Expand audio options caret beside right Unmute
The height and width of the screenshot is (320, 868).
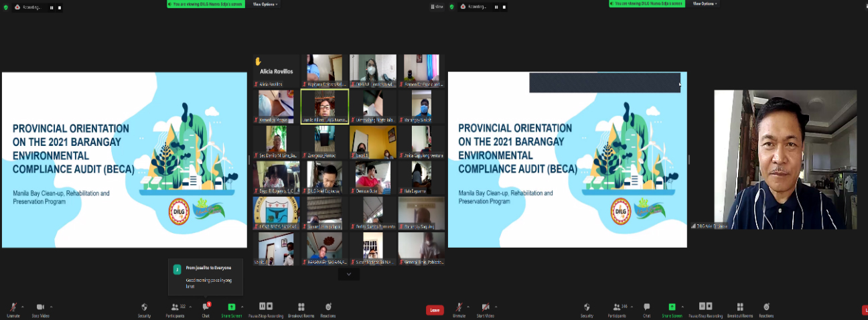click(x=468, y=307)
